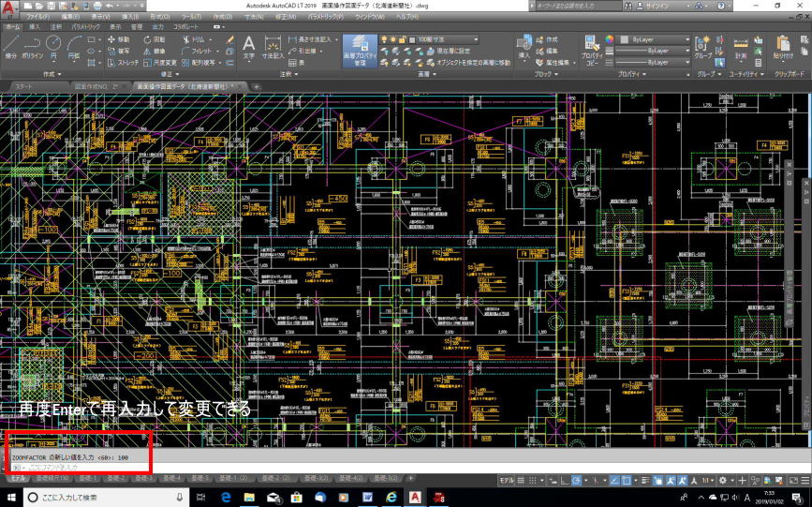Viewport: 812px width, 507px height.
Task: Click the Help question mark icon
Action: coord(721,6)
